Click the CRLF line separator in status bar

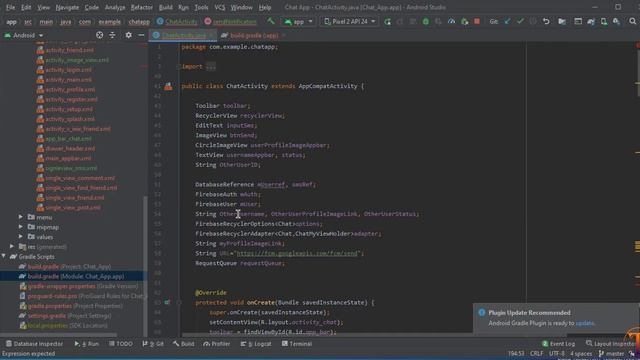tap(536, 353)
